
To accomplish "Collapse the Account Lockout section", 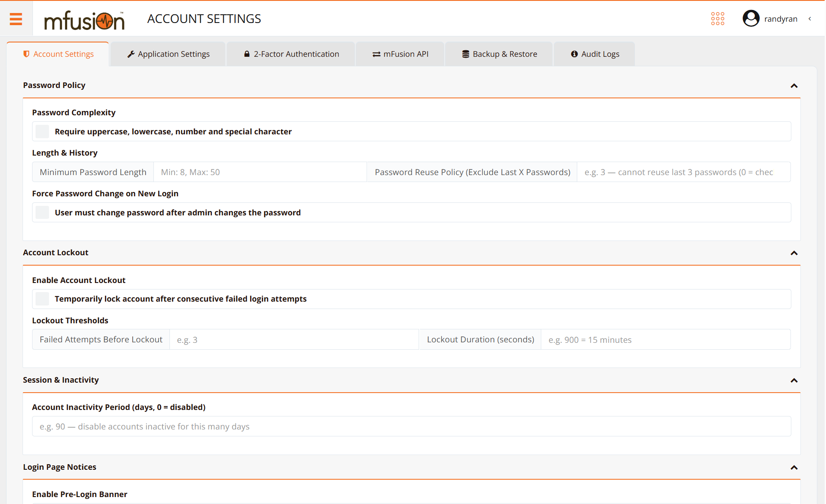I will point(793,253).
